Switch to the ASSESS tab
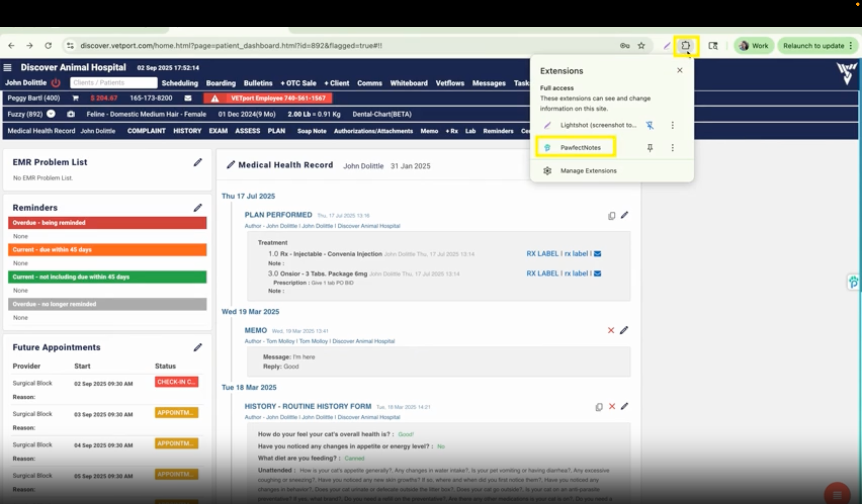The width and height of the screenshot is (862, 504). [248, 131]
